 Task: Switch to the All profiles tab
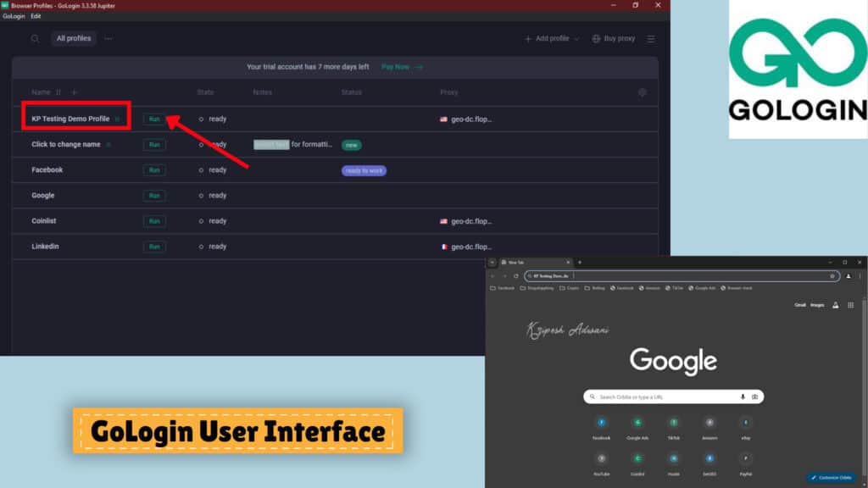(x=73, y=38)
